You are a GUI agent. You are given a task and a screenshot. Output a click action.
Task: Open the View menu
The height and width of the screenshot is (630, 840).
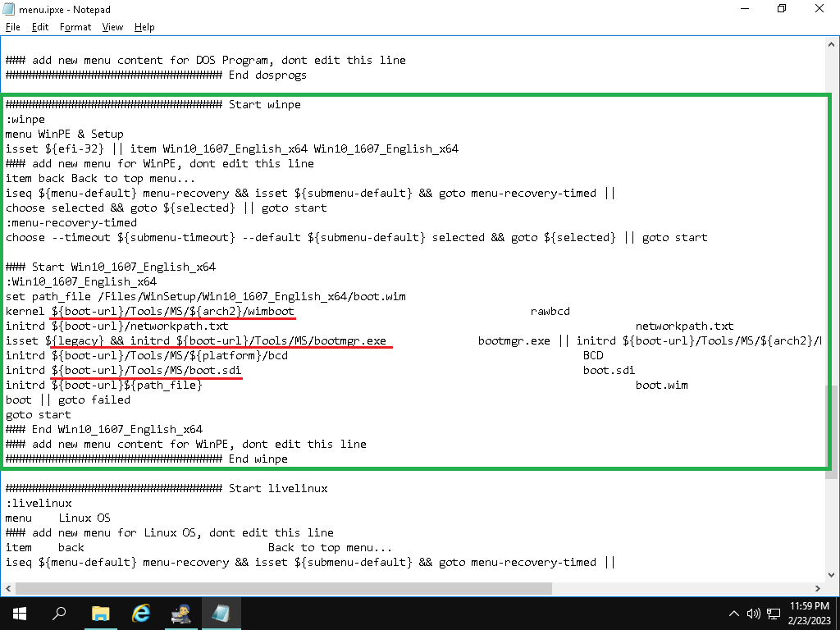tap(112, 27)
